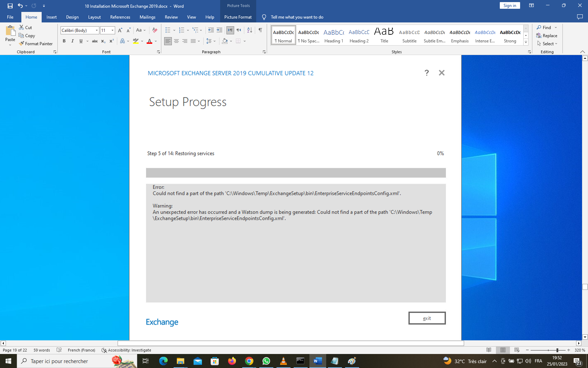This screenshot has width=588, height=368.
Task: Decrease paragraph indent
Action: (211, 30)
